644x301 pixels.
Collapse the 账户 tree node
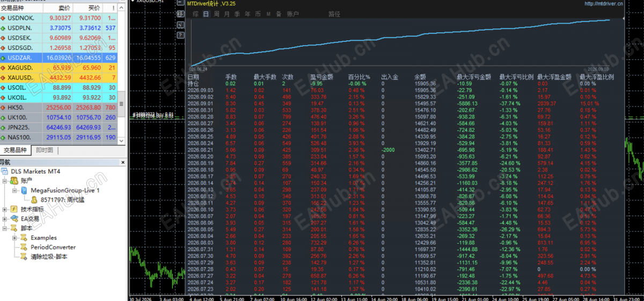click(4, 181)
